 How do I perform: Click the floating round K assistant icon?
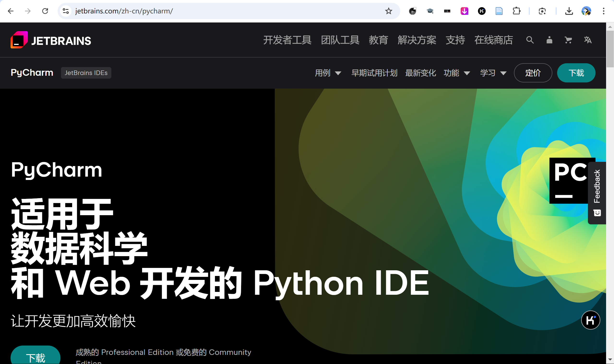point(590,320)
